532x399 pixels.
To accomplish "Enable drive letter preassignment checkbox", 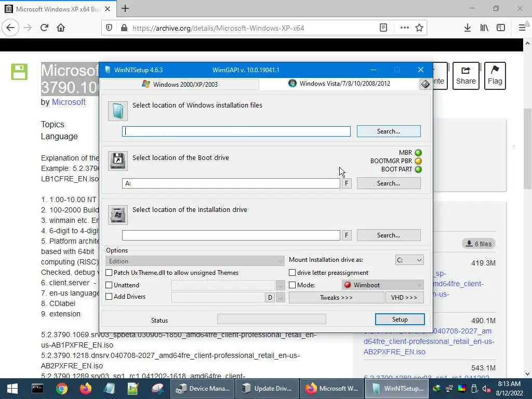I will [292, 272].
